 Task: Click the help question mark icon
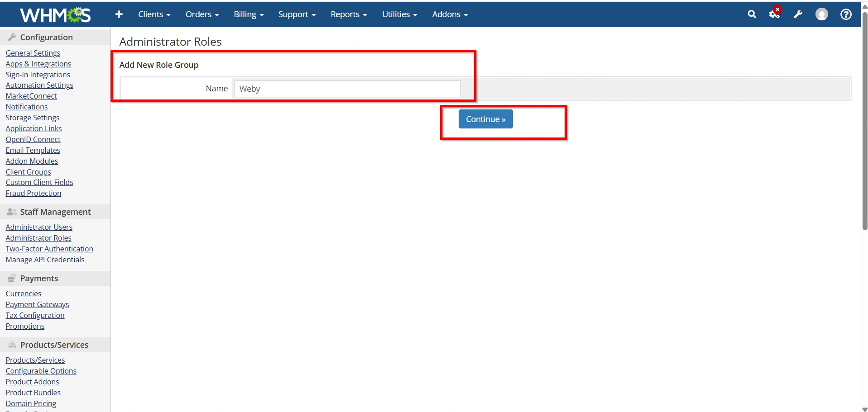(845, 14)
